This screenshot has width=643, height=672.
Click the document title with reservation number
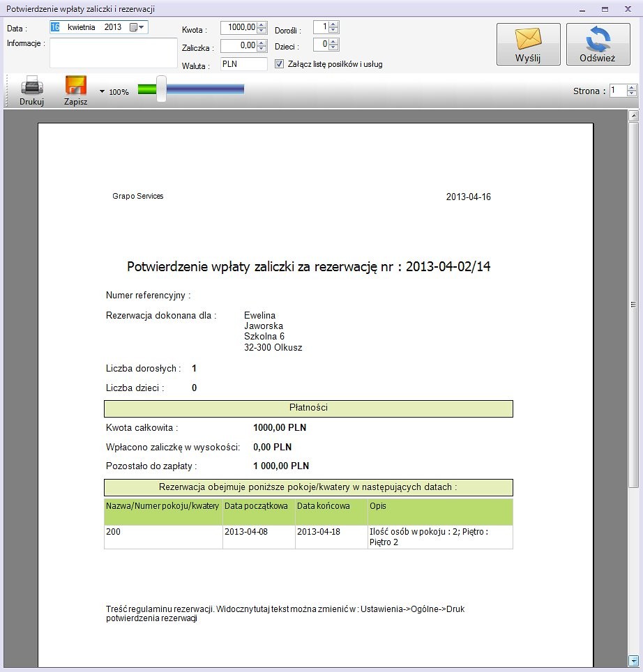309,266
